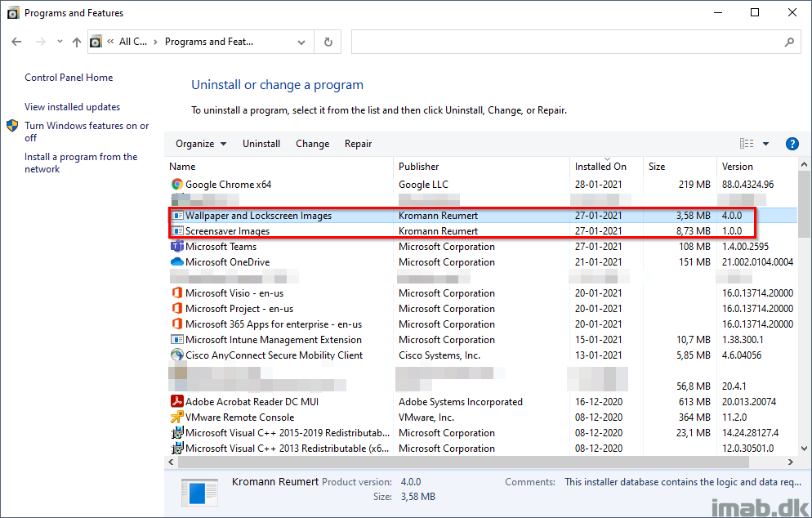Change the view layout icon
Viewport: 812px width, 518px height.
click(x=747, y=144)
